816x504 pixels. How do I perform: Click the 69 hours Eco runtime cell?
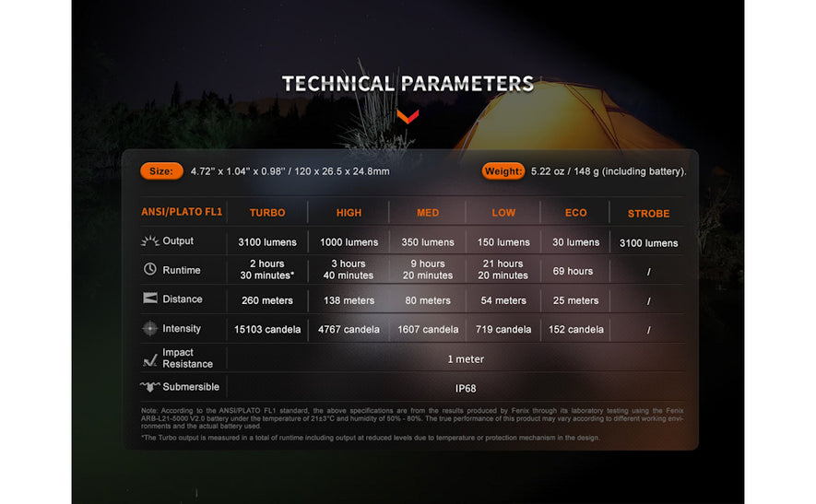(x=575, y=271)
